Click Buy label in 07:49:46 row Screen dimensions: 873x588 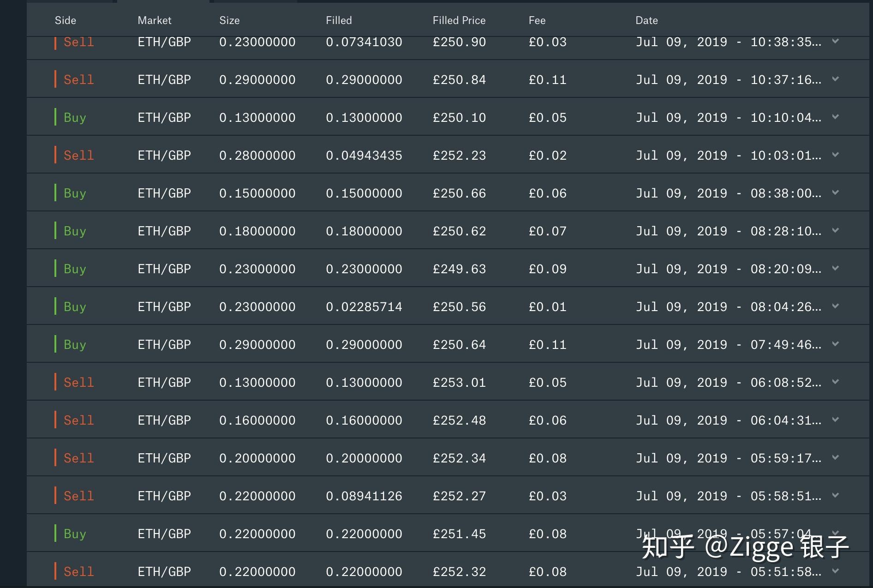75,345
